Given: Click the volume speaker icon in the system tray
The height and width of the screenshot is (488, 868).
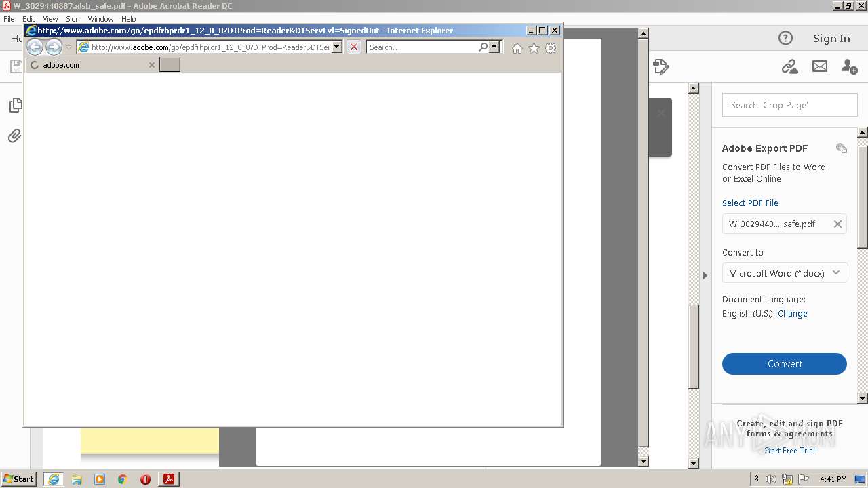Looking at the screenshot, I should [772, 479].
